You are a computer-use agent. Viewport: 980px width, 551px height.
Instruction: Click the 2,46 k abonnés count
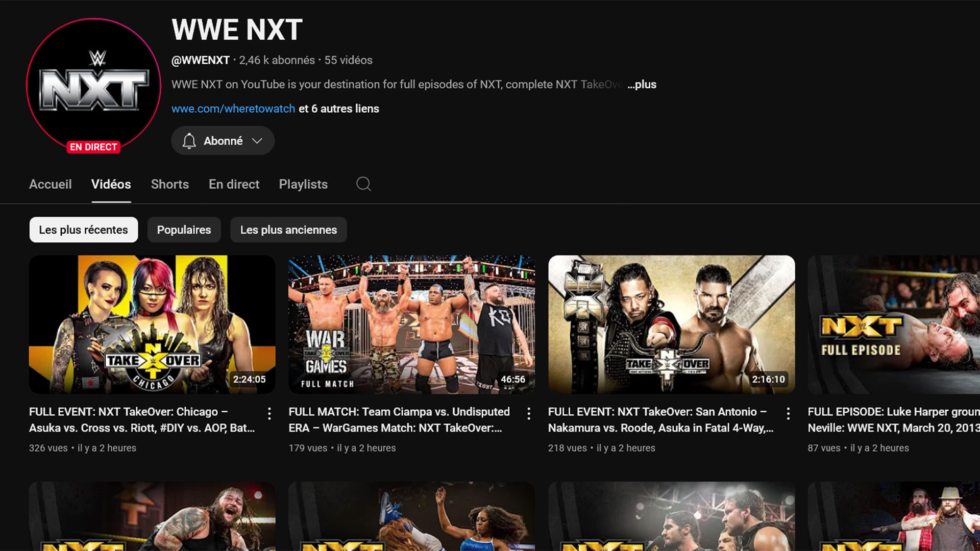[x=277, y=60]
